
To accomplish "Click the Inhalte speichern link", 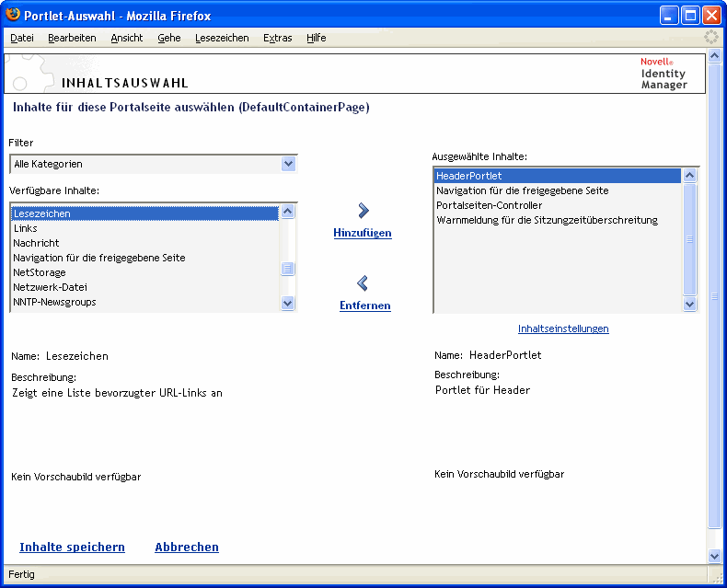I will [x=72, y=547].
